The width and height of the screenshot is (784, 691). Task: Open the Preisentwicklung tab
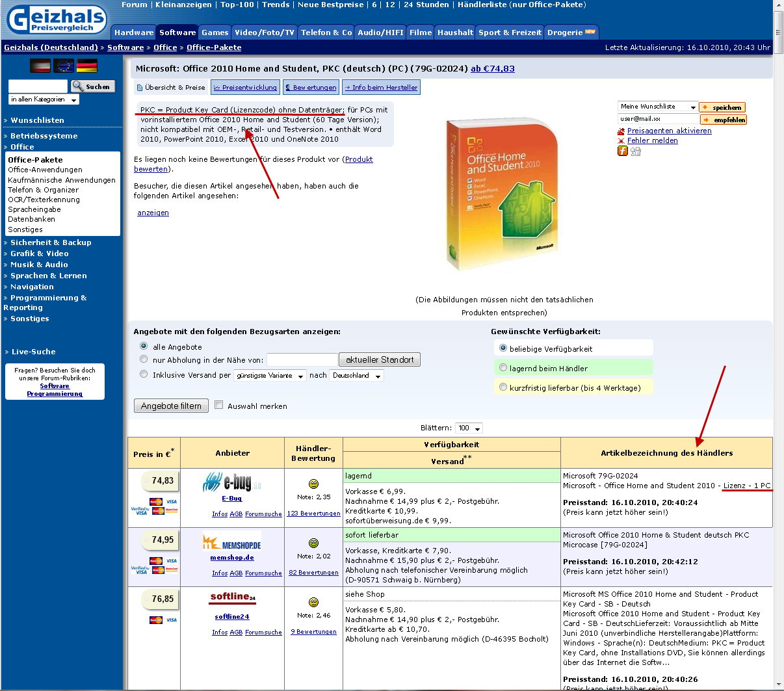point(246,87)
